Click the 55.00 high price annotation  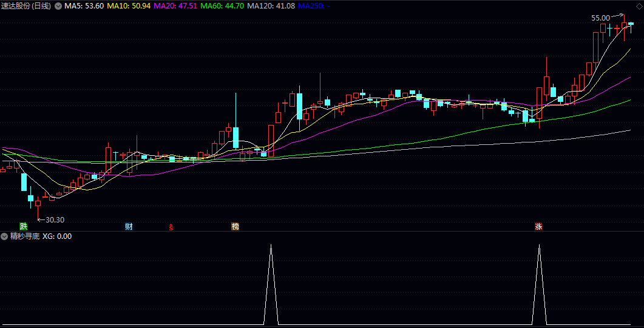pos(600,18)
